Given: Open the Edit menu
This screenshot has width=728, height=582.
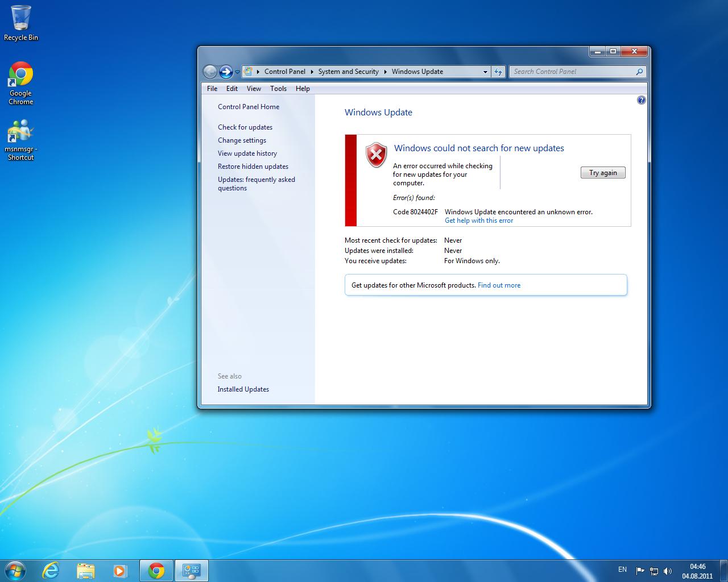Looking at the screenshot, I should click(x=232, y=89).
